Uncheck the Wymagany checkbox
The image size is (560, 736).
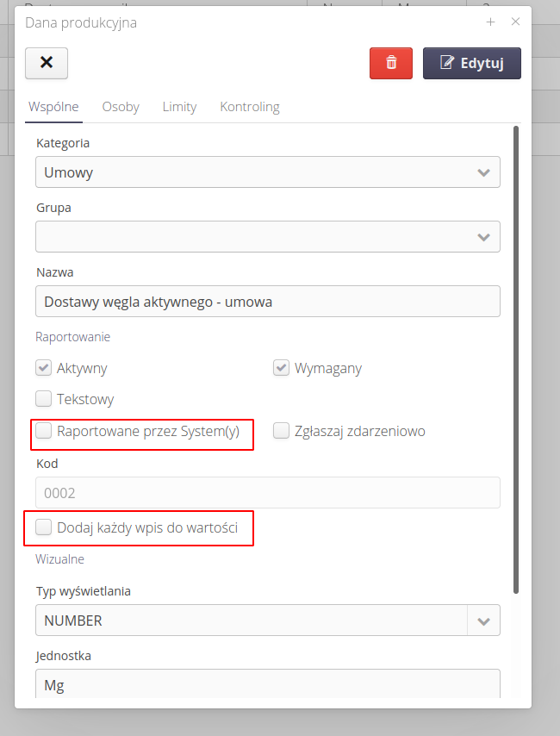click(281, 368)
